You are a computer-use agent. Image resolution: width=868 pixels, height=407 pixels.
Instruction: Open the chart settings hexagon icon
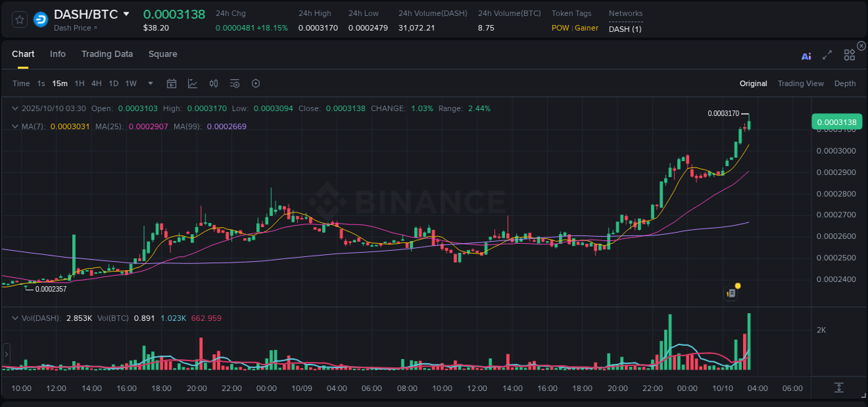coord(256,83)
